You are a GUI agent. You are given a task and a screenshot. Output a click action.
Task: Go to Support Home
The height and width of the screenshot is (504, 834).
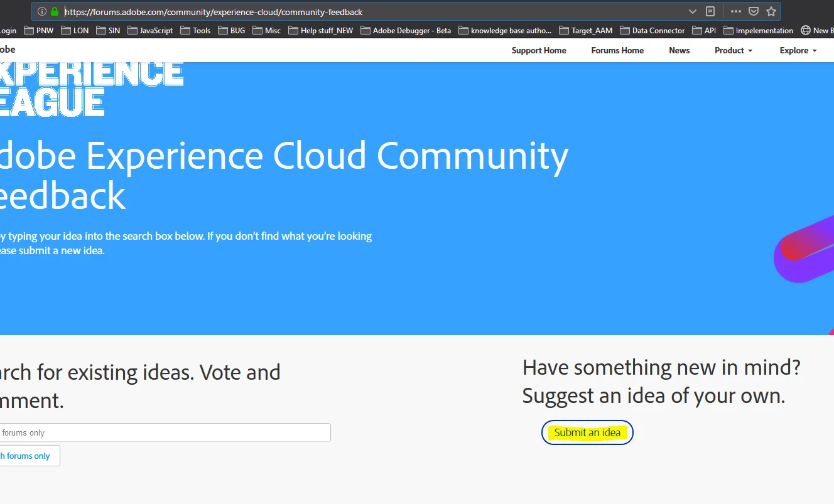pyautogui.click(x=539, y=50)
